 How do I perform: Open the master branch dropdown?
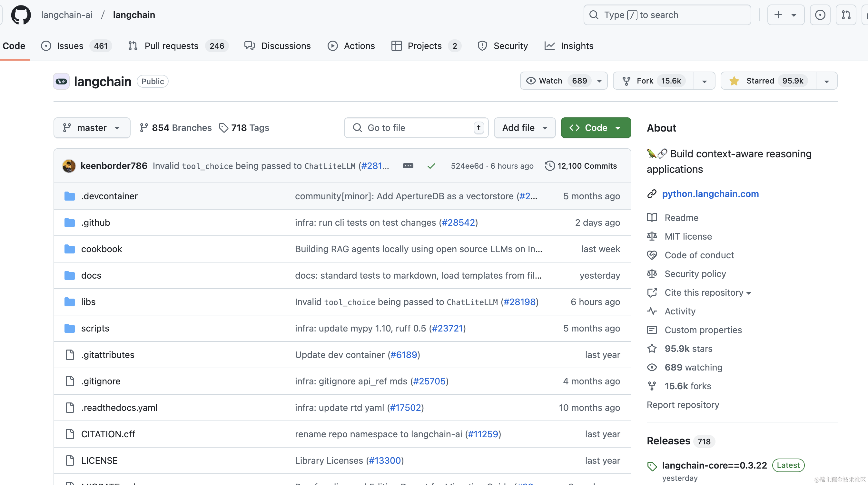tap(92, 128)
